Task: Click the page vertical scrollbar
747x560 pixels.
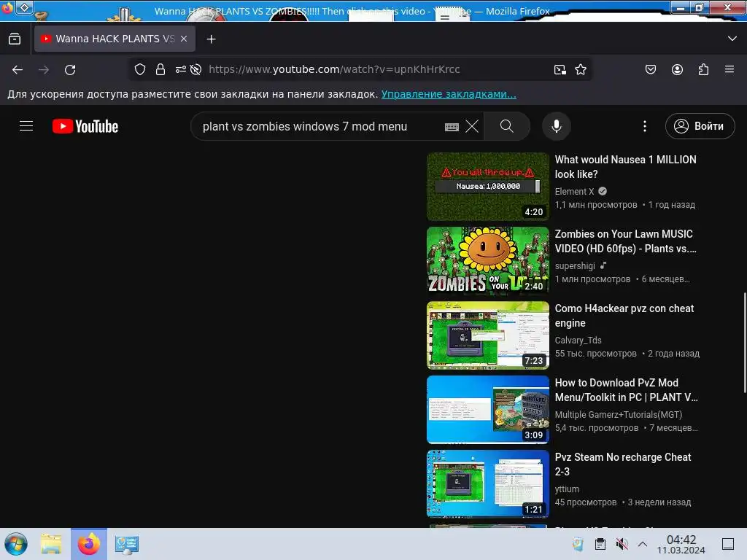Action: tap(744, 343)
